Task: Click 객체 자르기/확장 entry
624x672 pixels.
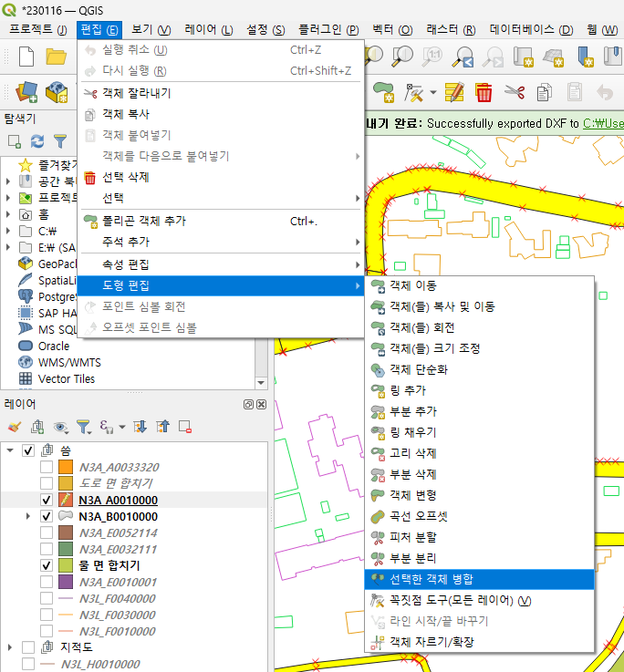Action: (479, 642)
